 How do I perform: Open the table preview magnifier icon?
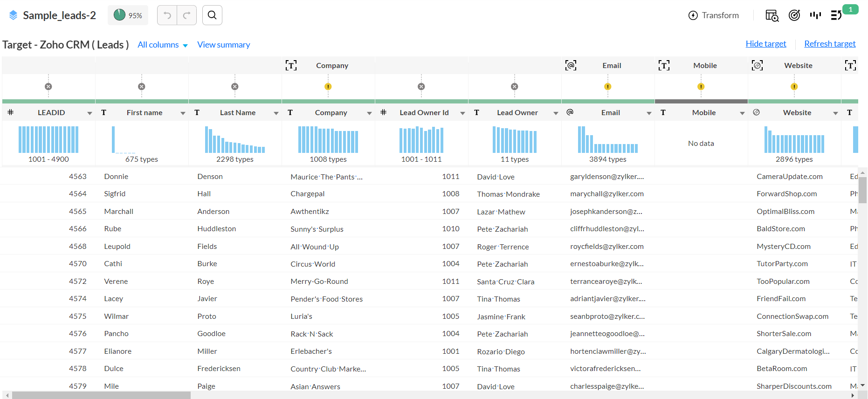coord(772,15)
